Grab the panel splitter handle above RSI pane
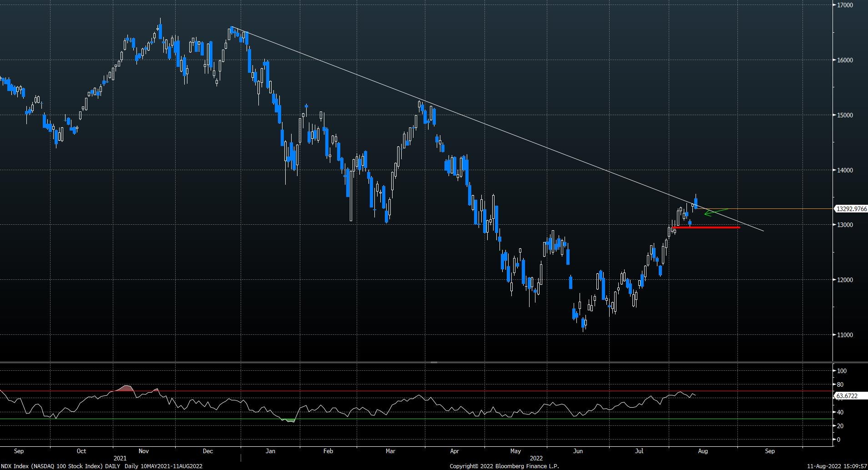Image resolution: width=868 pixels, height=470 pixels. 434,362
